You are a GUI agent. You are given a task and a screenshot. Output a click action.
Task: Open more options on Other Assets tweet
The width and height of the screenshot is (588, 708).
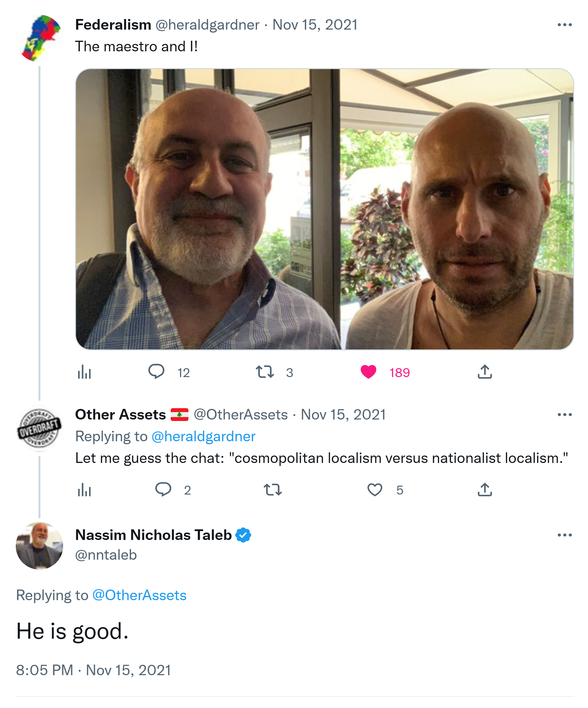coord(565,415)
